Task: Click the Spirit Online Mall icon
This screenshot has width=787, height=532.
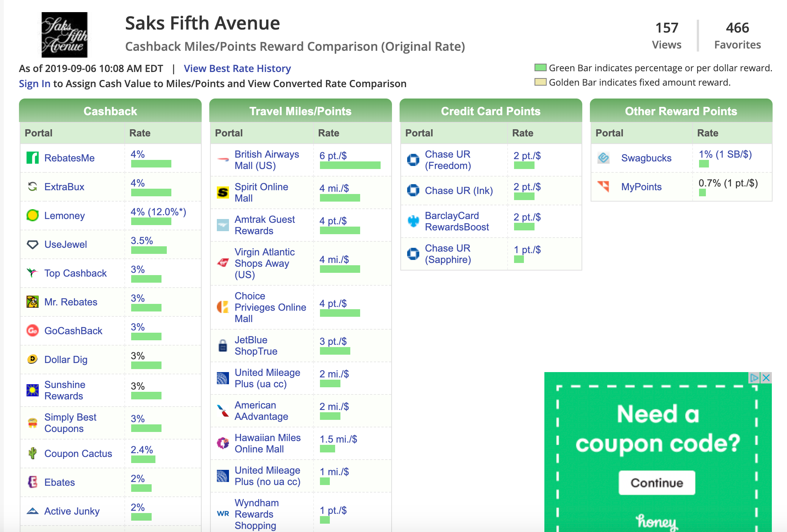Action: tap(223, 192)
